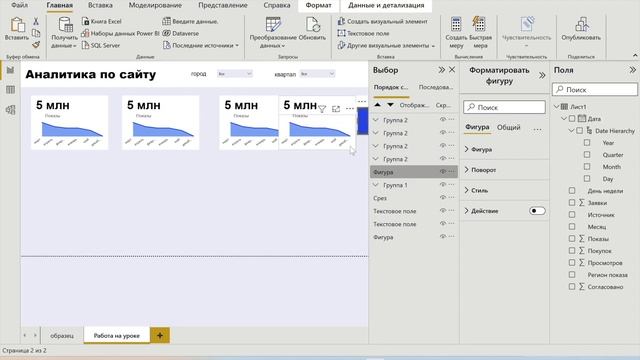Switch to Data table view in sidebar
This screenshot has height=360, width=640.
point(10,90)
